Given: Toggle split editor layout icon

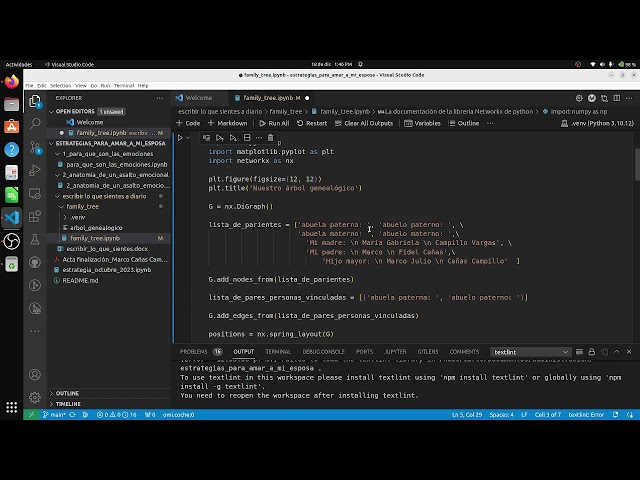Looking at the screenshot, I should tap(617, 98).
